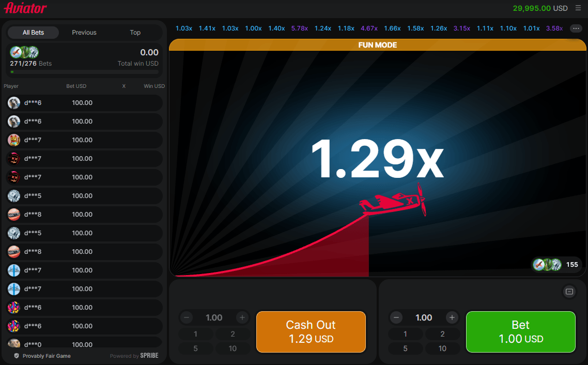This screenshot has width=588, height=365.
Task: Click the avatar cluster next to 155
Action: tap(548, 265)
